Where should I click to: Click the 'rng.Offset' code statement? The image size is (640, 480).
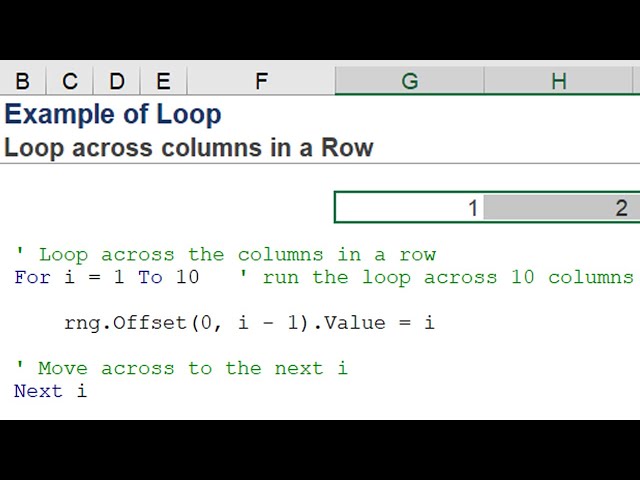[x=249, y=323]
